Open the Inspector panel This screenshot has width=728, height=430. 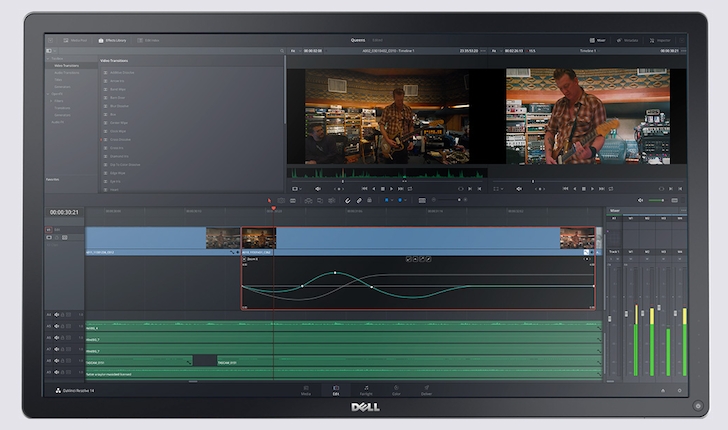pyautogui.click(x=661, y=40)
